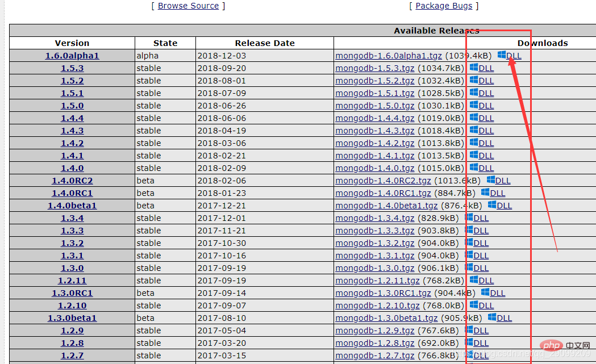Viewport: 596px width, 364px height.
Task: Choose the Windows logo for version 1.3.0
Action: click(469, 268)
